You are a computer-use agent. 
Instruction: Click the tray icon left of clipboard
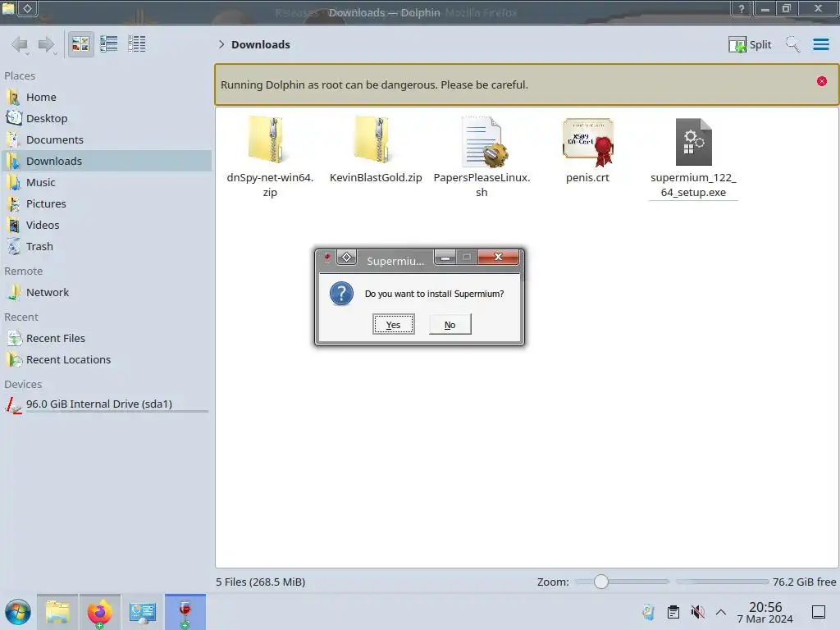(649, 612)
